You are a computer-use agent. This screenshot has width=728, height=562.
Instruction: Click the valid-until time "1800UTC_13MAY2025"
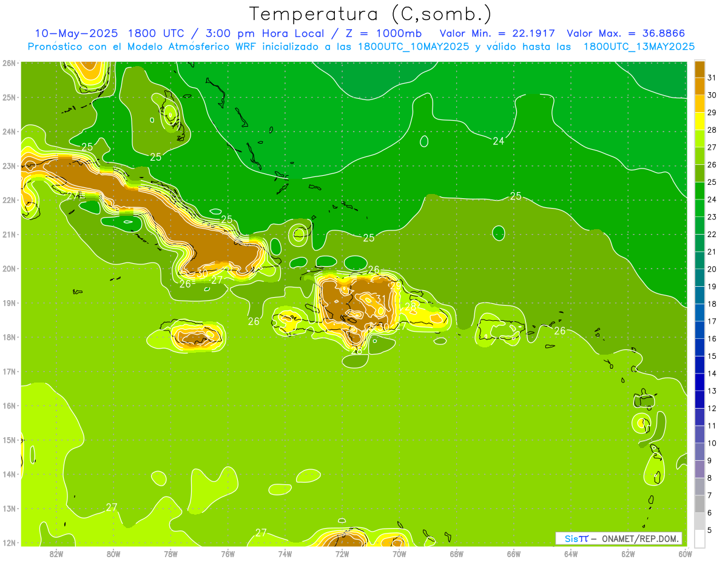(x=639, y=46)
